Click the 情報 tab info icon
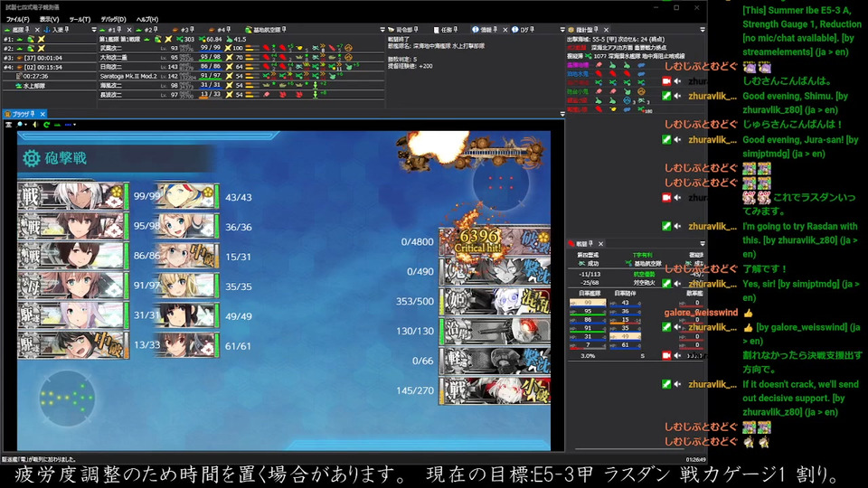The width and height of the screenshot is (868, 488). pyautogui.click(x=475, y=30)
